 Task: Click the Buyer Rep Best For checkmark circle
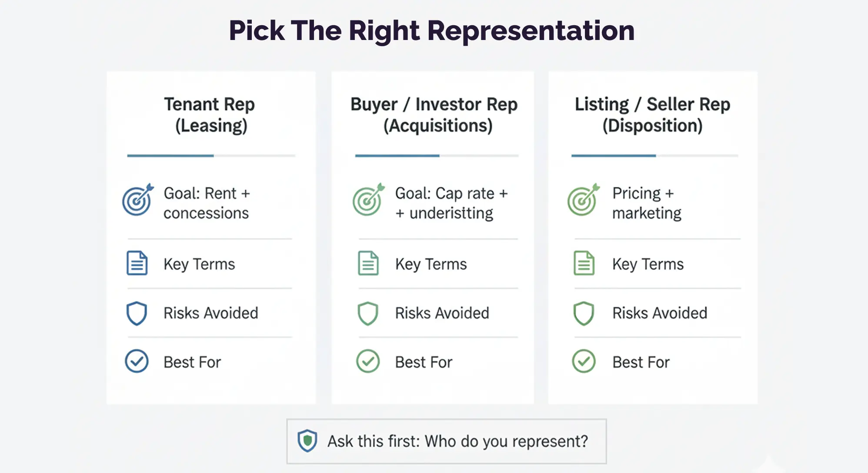coord(368,361)
